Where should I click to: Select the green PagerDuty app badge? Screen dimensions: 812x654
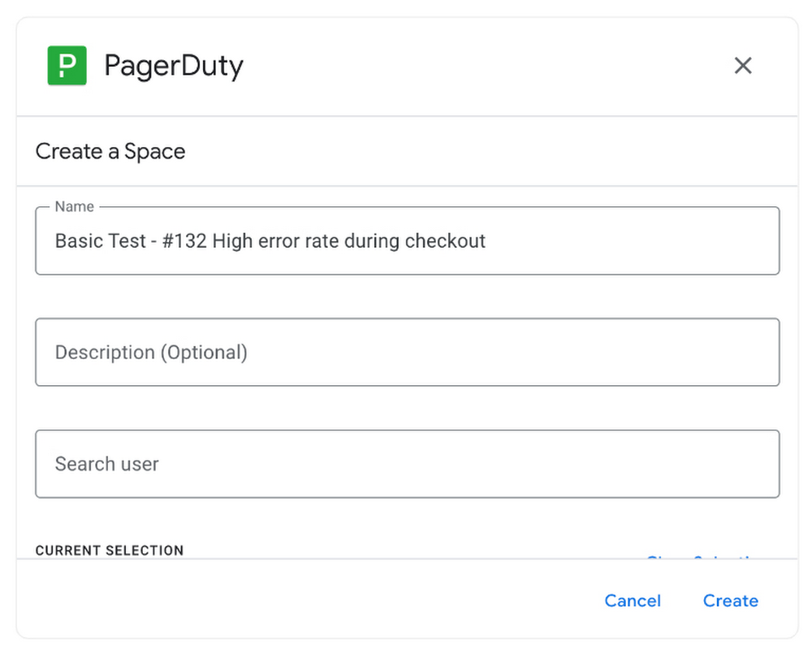tap(67, 66)
